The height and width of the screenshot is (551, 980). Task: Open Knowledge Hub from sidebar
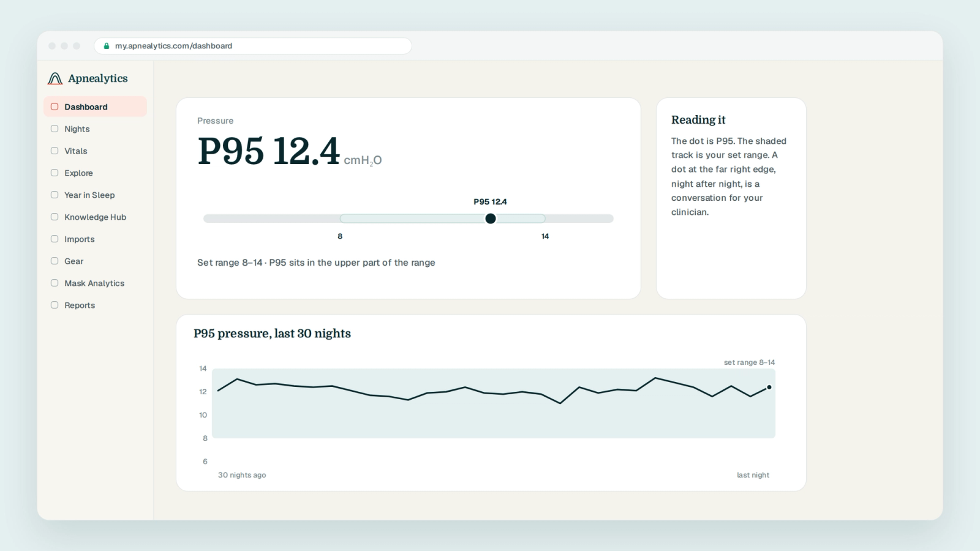pyautogui.click(x=95, y=217)
